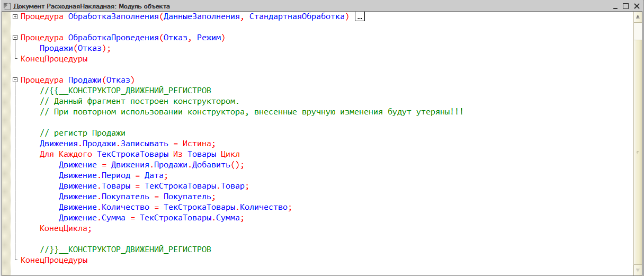Image resolution: width=644 pixels, height=276 pixels.
Task: Click the 'Движение.Товары' assignment line
Action: click(154, 186)
